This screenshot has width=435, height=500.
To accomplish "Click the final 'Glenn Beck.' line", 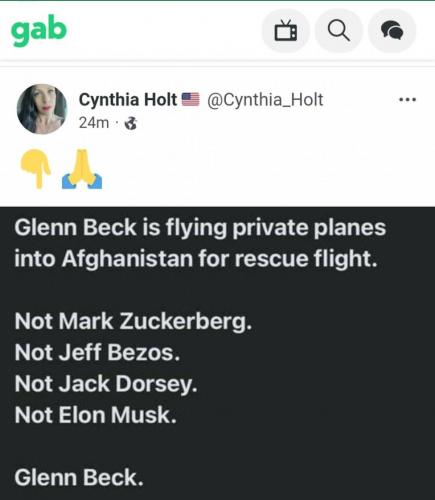I will click(x=79, y=477).
